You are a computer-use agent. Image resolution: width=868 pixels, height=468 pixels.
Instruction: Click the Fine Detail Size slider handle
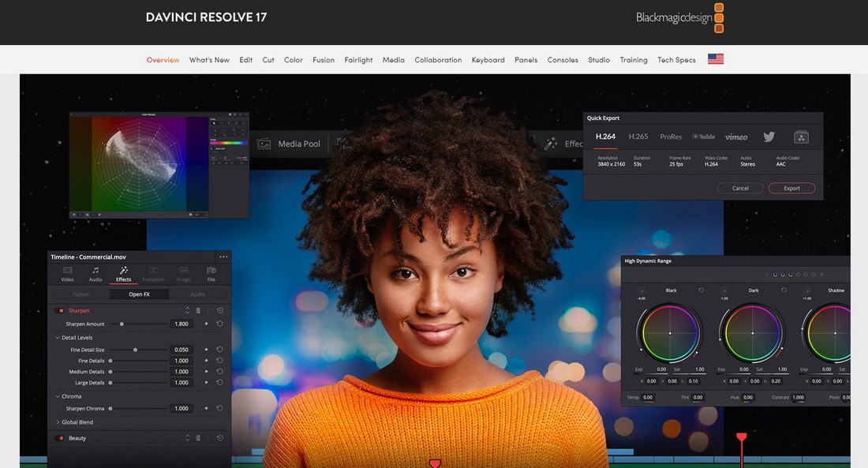tap(135, 350)
